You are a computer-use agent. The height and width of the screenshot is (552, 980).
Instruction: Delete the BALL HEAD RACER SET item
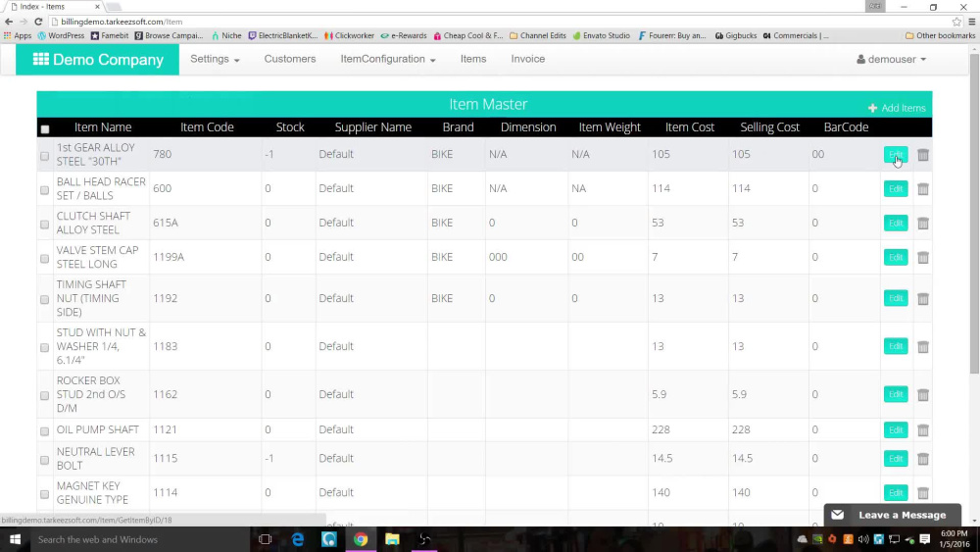pos(922,189)
